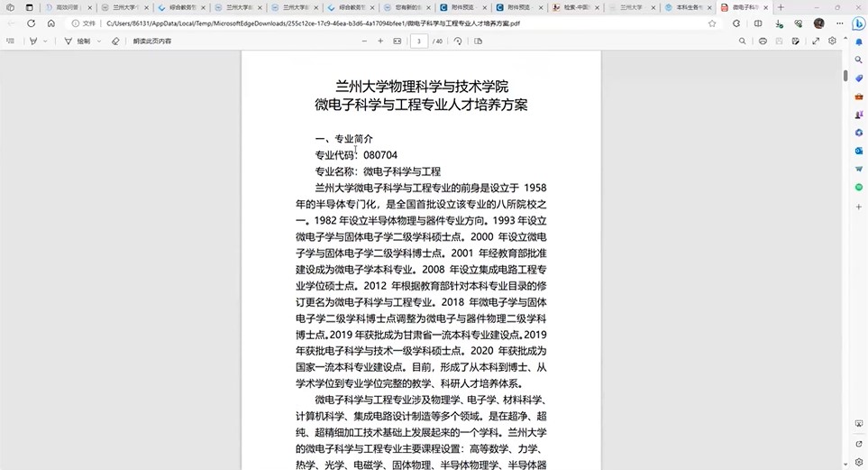Click the page number input field
Image resolution: width=868 pixels, height=470 pixels.
pyautogui.click(x=419, y=41)
